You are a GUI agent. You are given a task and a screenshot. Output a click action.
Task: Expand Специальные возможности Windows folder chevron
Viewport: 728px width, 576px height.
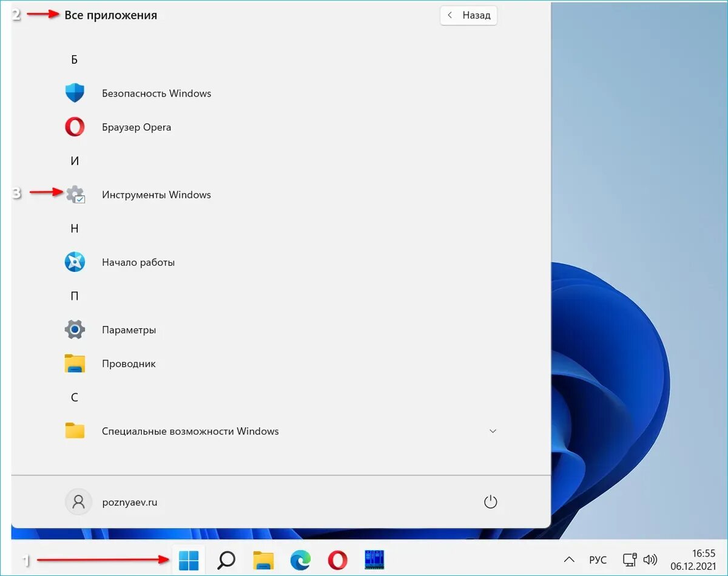tap(493, 431)
